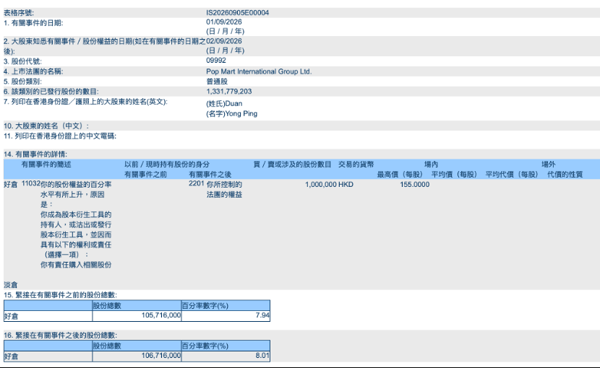Click Pop Mart International Group Ltd. name
600x368 pixels.
[259, 72]
